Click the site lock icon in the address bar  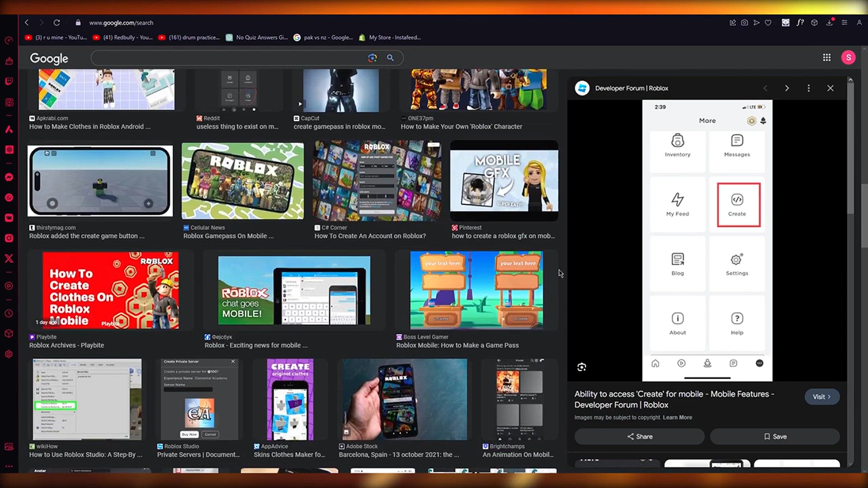[78, 23]
